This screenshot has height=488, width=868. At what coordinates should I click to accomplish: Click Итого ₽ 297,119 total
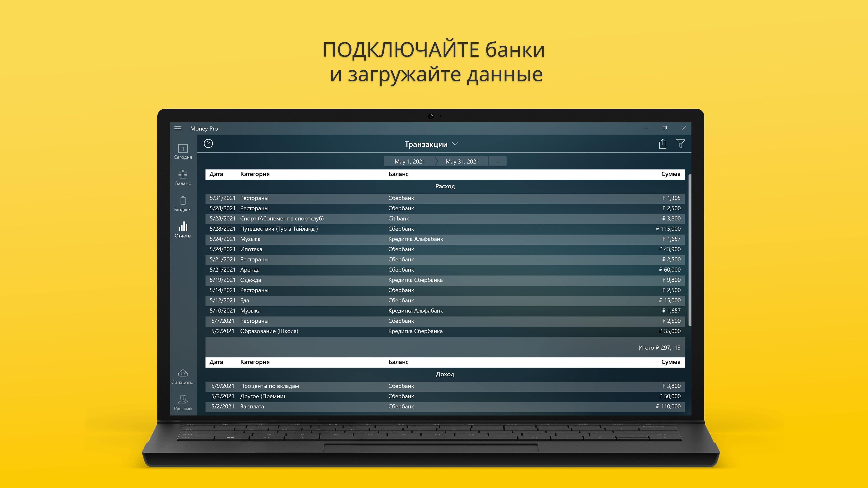659,347
